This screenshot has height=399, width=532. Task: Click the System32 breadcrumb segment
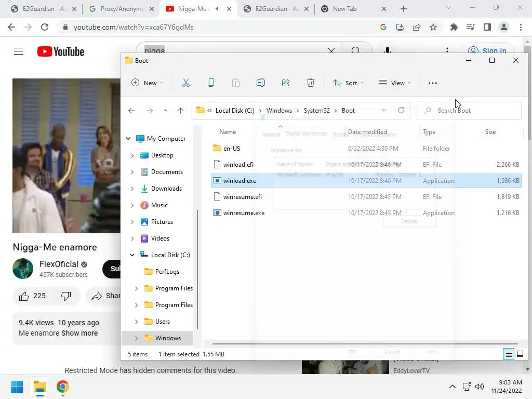coord(316,111)
